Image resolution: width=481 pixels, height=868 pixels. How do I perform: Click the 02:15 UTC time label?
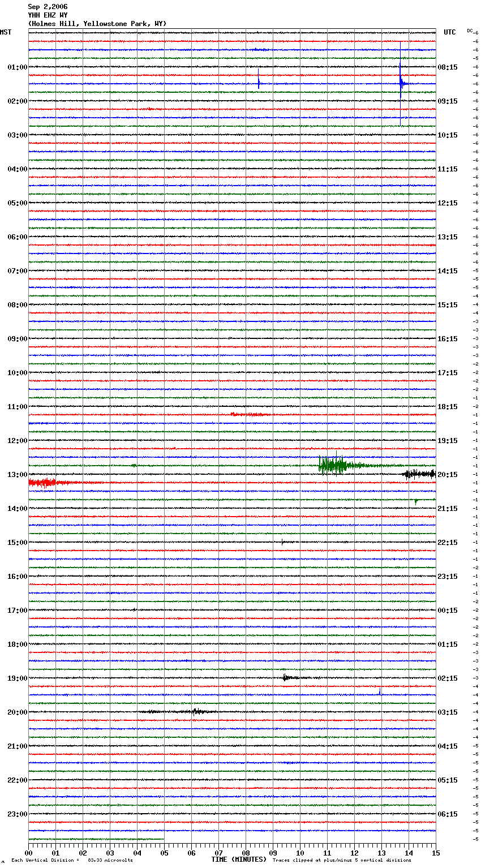pyautogui.click(x=448, y=678)
